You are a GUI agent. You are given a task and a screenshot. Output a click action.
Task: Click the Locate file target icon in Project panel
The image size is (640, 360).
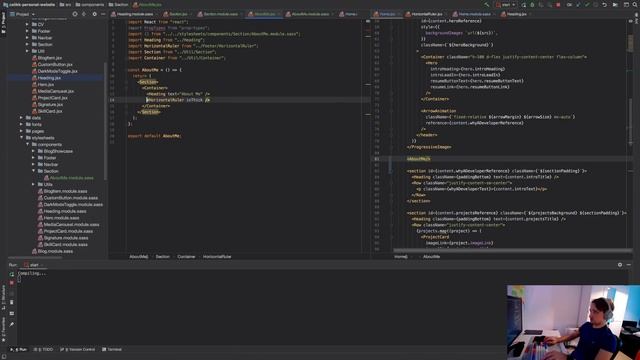click(x=75, y=14)
